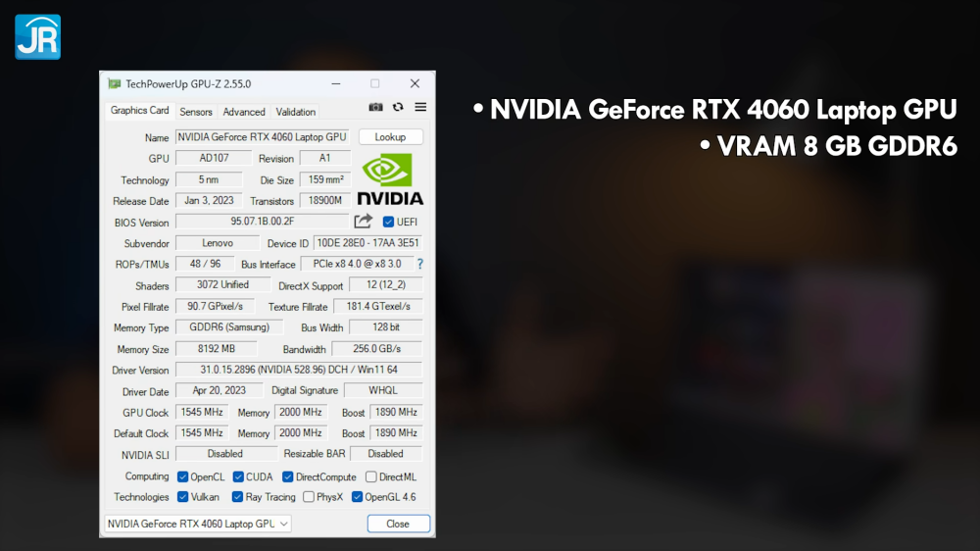The height and width of the screenshot is (551, 980).
Task: Toggle the Ray Tracing checkbox
Action: coord(237,497)
